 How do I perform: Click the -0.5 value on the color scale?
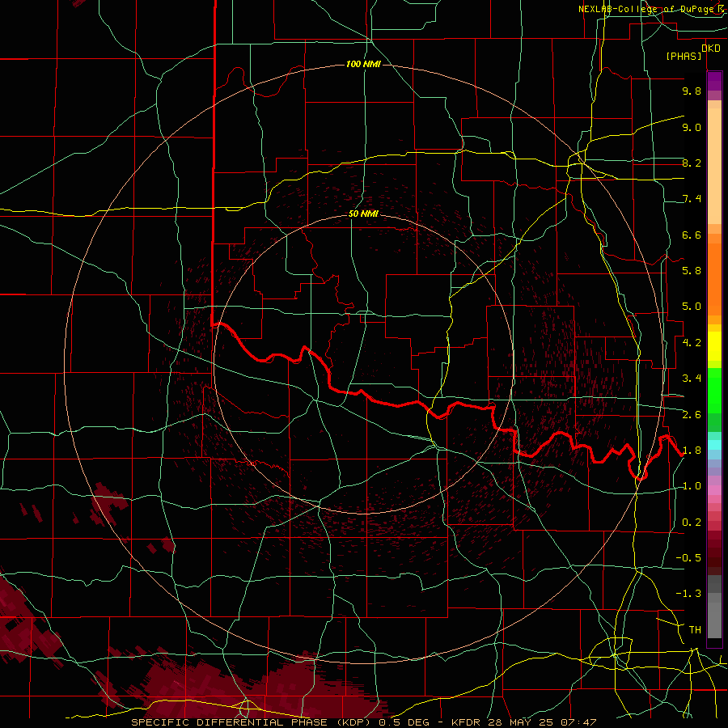coord(688,558)
